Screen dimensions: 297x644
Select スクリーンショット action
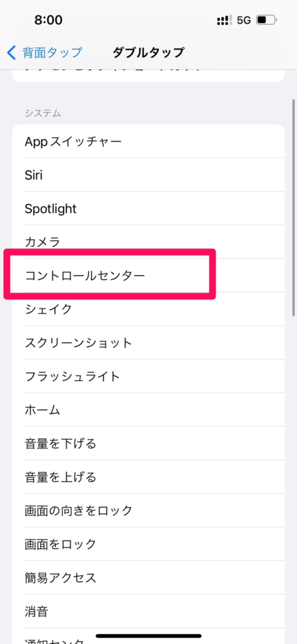pyautogui.click(x=148, y=343)
